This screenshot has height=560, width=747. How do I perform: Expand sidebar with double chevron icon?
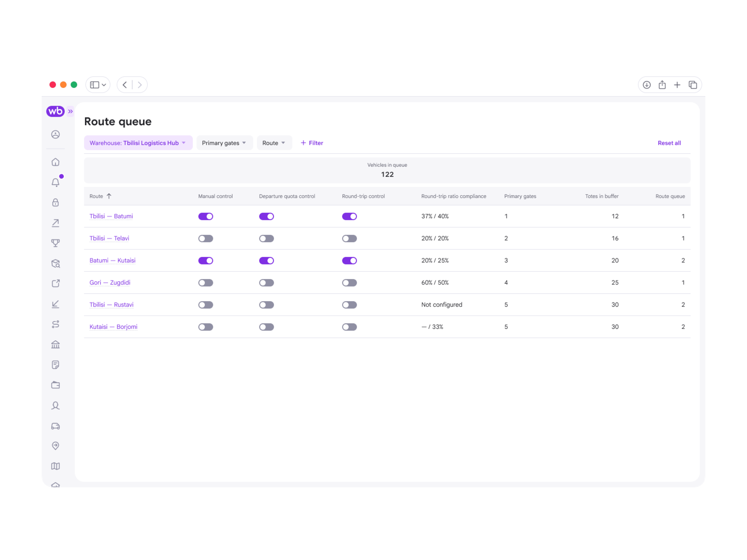coord(70,112)
